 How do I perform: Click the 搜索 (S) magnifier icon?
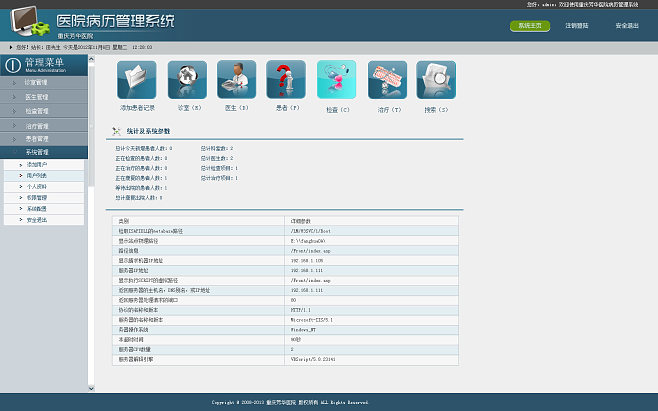click(436, 80)
